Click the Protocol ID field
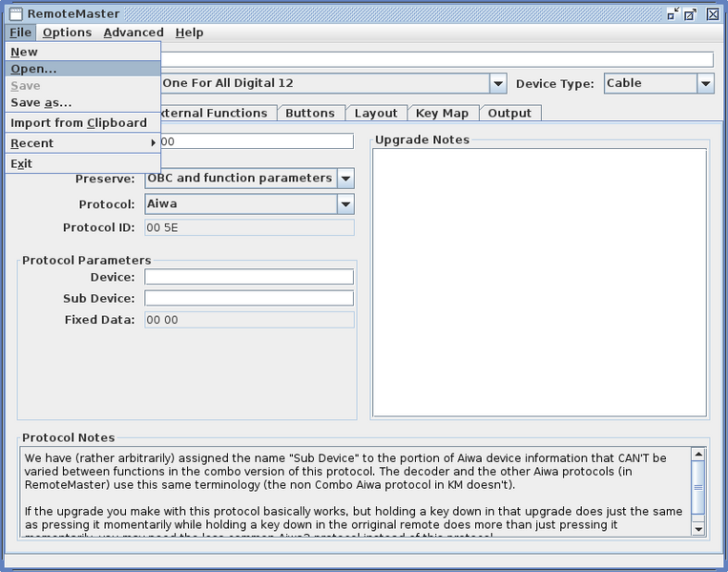 coord(249,227)
